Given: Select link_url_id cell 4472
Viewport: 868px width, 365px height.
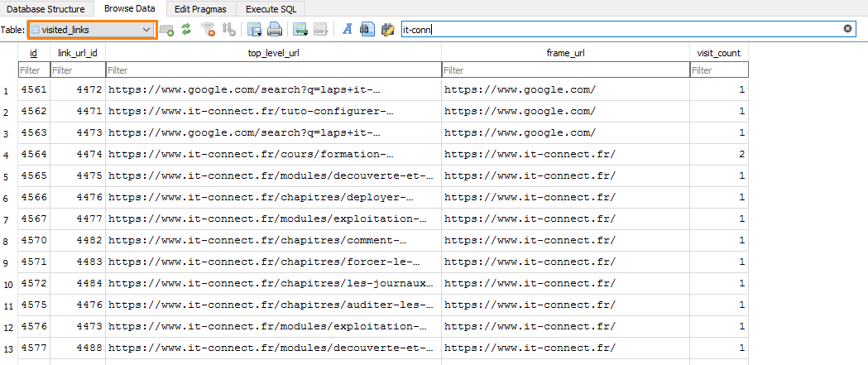Looking at the screenshot, I should click(78, 89).
